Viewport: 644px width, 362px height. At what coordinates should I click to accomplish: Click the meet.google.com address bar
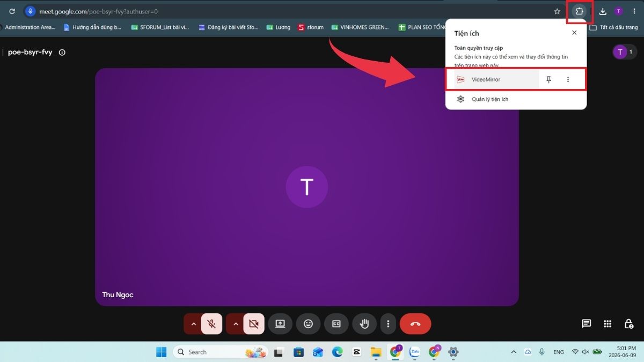click(x=290, y=11)
